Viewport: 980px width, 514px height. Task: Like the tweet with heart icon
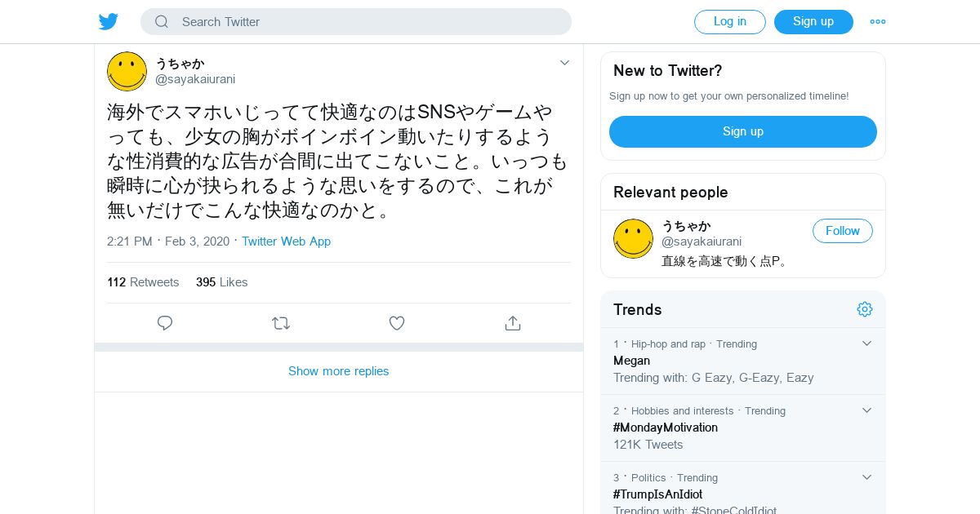point(397,323)
